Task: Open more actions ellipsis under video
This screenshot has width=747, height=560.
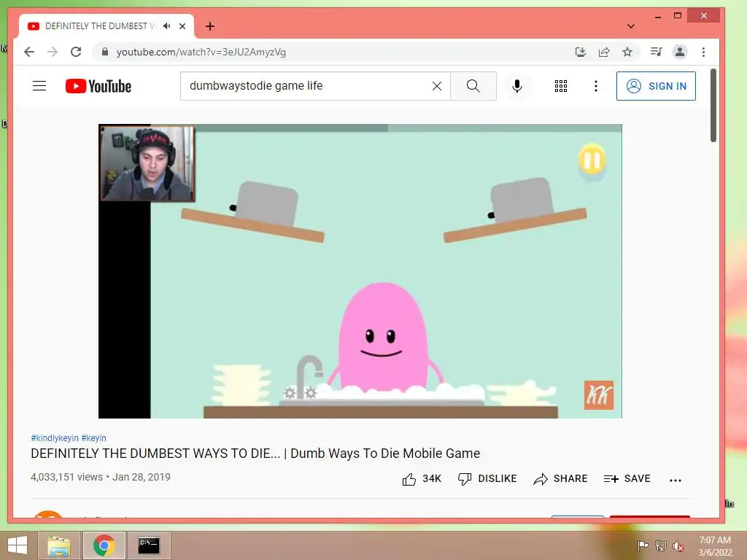Action: pyautogui.click(x=676, y=480)
